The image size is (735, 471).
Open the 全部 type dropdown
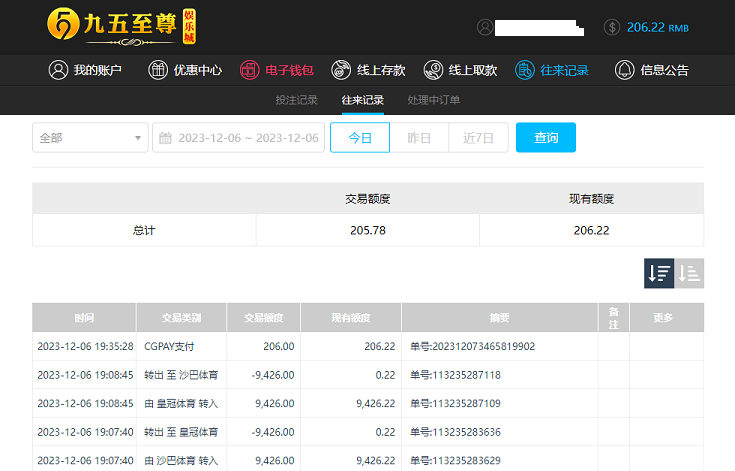90,138
